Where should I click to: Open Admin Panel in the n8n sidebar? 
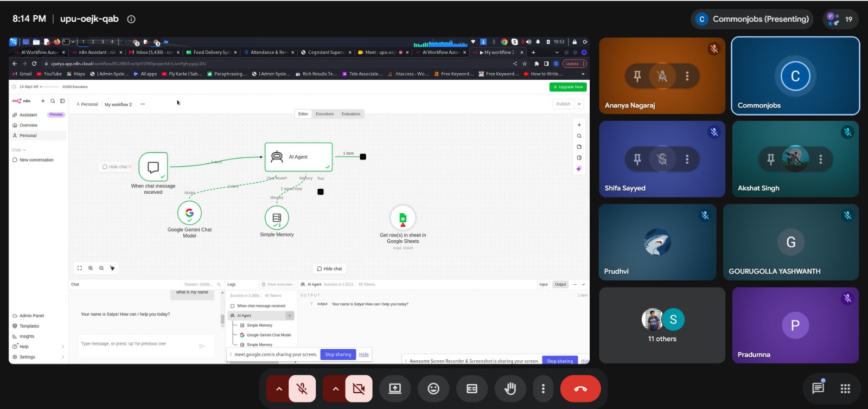pos(31,316)
